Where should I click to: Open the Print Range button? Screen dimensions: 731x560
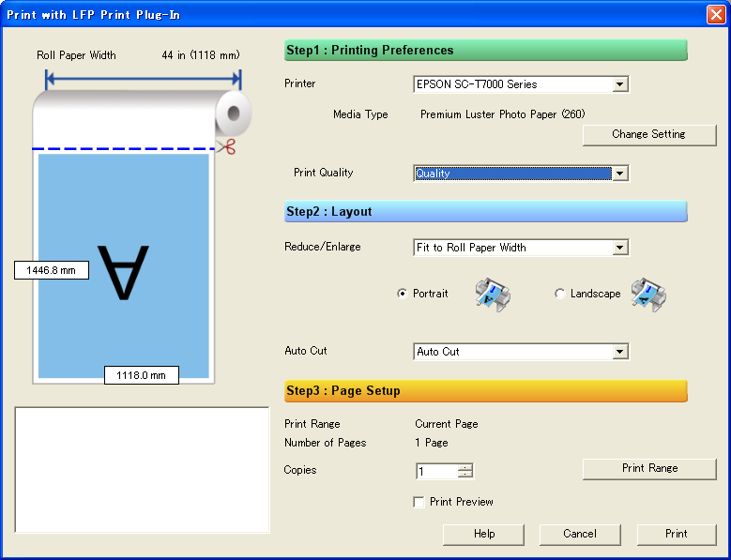[x=649, y=469]
